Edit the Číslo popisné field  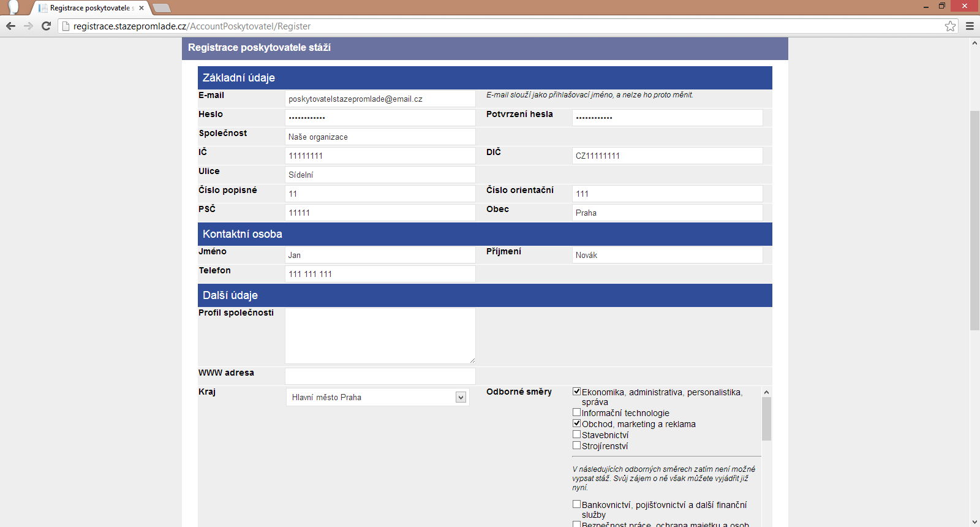(380, 194)
